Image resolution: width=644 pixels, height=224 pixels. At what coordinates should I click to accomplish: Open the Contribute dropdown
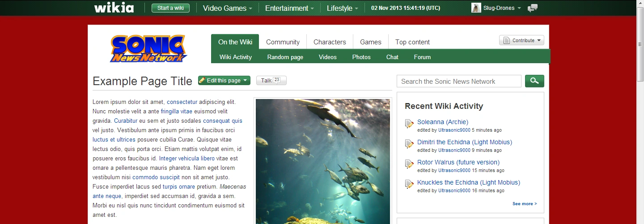(521, 40)
